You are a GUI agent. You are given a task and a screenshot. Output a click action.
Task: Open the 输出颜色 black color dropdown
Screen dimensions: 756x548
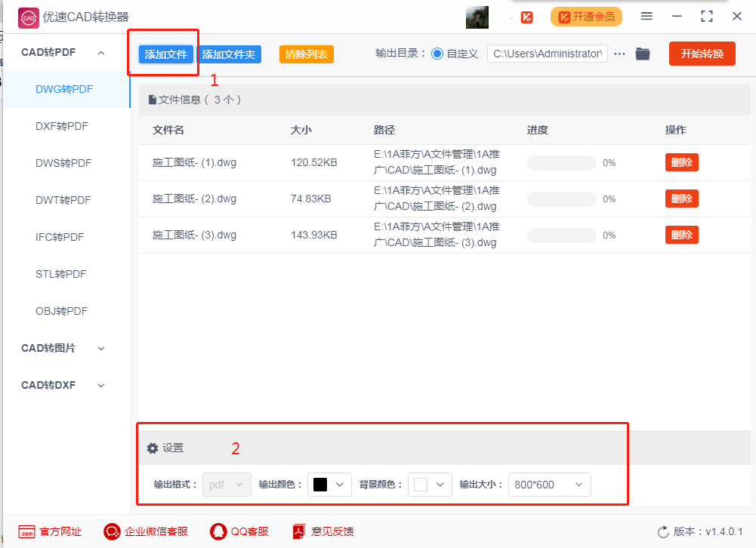tap(329, 485)
